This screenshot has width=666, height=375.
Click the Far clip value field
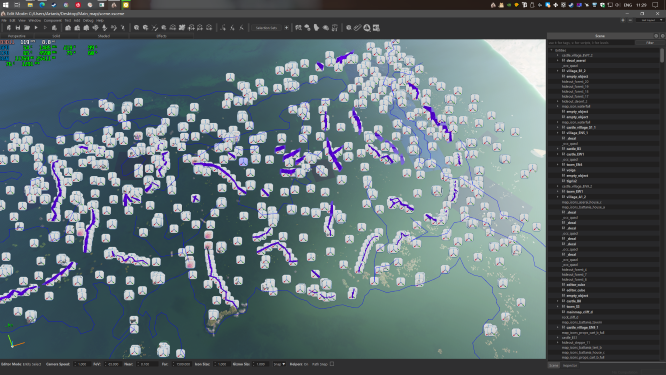point(183,364)
